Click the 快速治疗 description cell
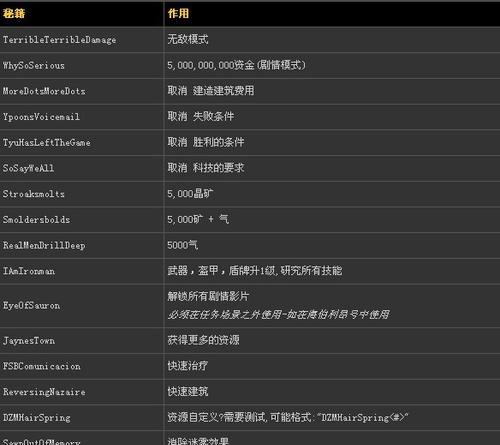 188,366
